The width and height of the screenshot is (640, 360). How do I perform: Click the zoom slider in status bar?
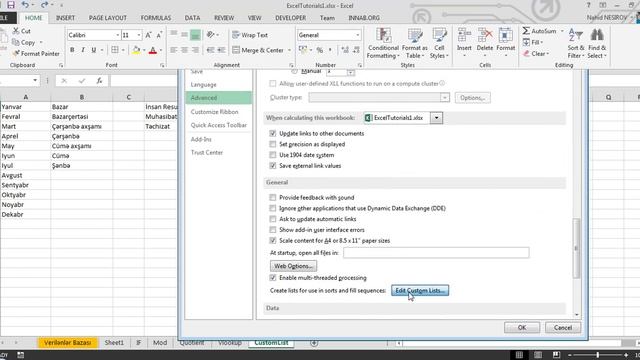[x=598, y=355]
